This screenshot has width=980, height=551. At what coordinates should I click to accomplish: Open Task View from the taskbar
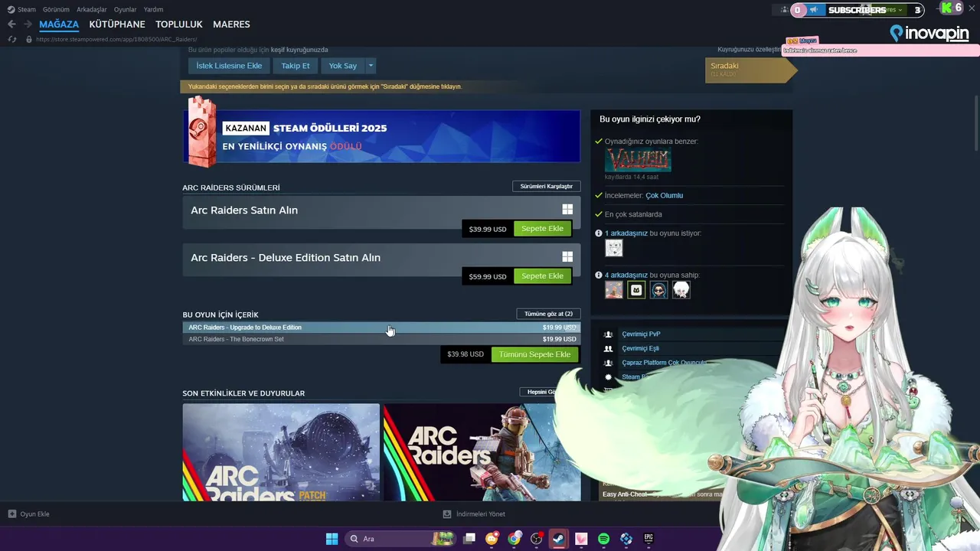point(469,539)
